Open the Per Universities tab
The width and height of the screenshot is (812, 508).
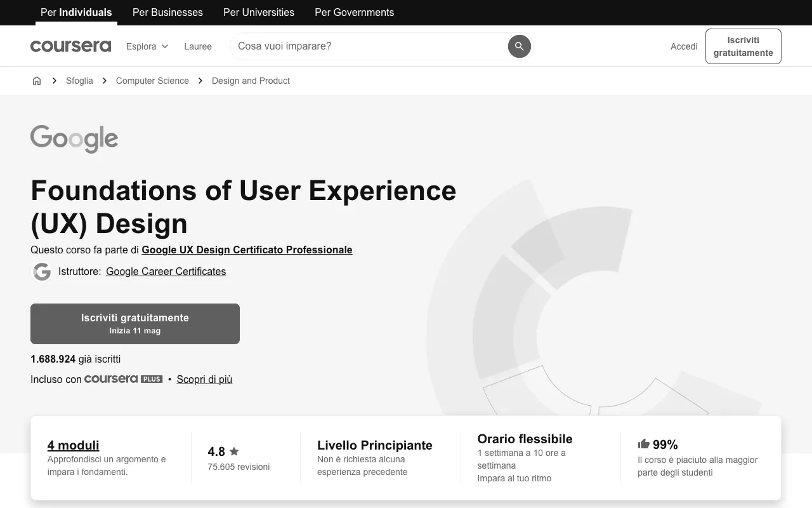(x=259, y=12)
